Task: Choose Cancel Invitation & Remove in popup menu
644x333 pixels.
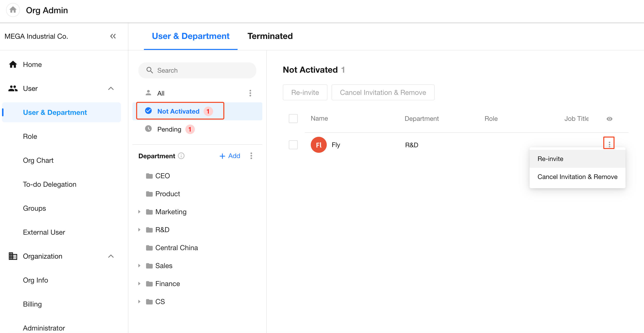Action: (x=577, y=177)
